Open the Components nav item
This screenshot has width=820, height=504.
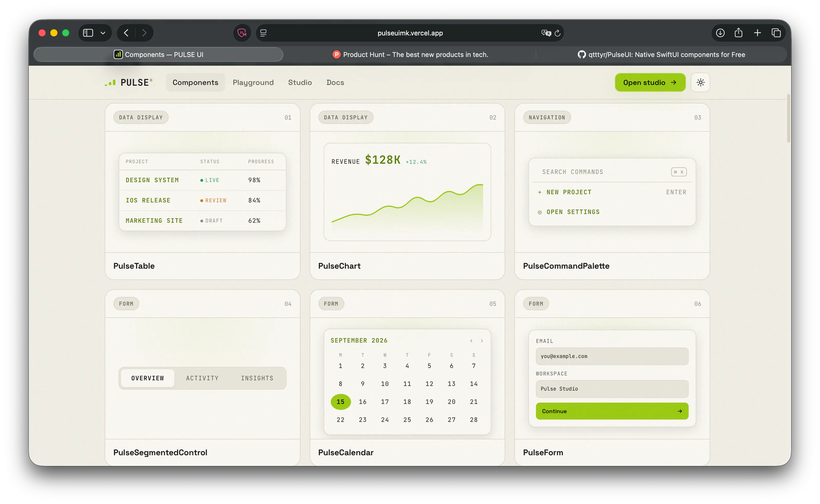195,82
